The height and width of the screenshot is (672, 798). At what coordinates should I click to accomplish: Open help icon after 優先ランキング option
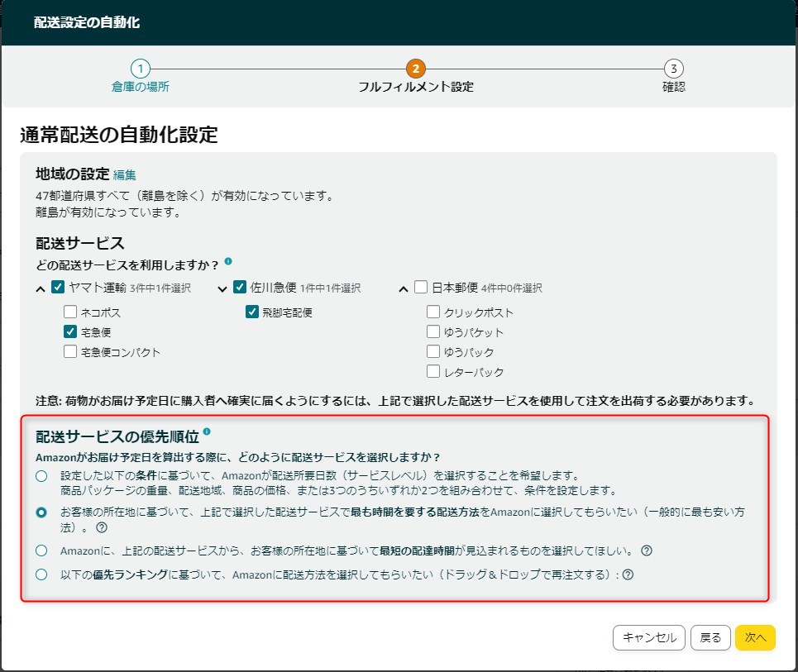tap(628, 574)
